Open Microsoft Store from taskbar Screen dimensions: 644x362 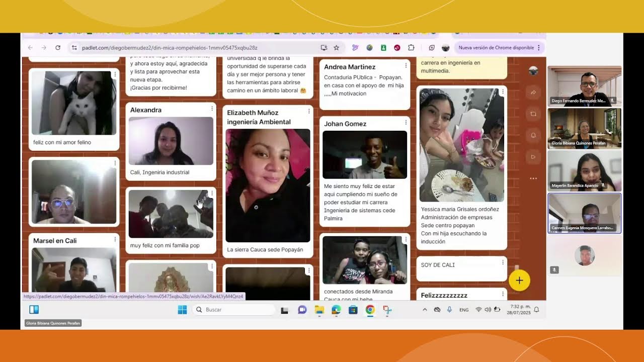(353, 310)
